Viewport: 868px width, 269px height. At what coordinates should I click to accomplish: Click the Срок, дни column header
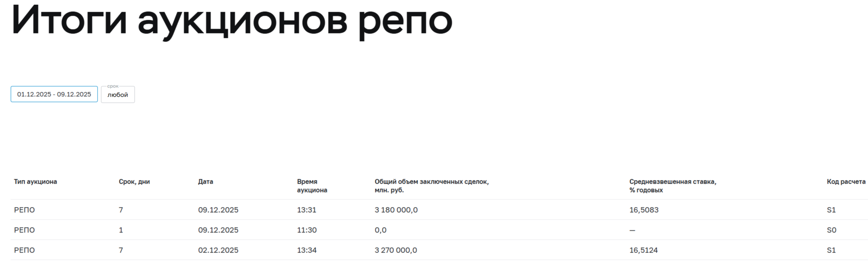[x=134, y=182]
